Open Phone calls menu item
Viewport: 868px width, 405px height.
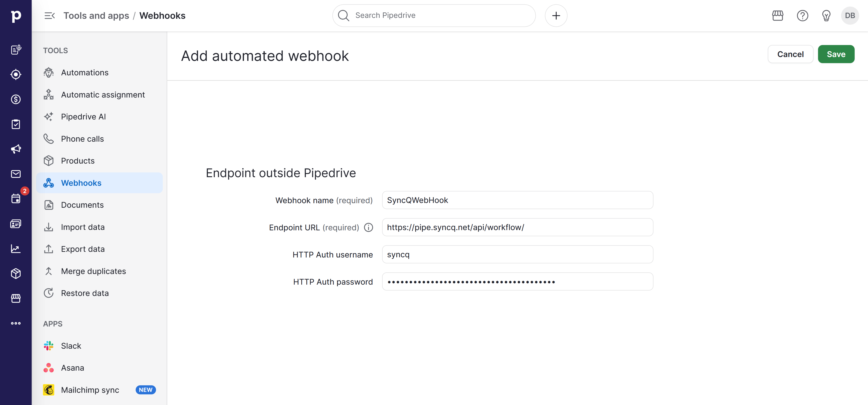click(99, 139)
